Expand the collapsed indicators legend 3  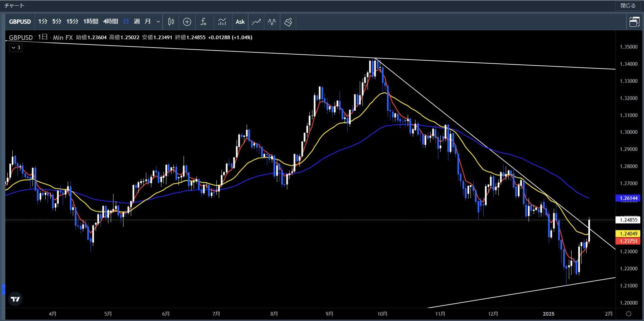(x=16, y=48)
